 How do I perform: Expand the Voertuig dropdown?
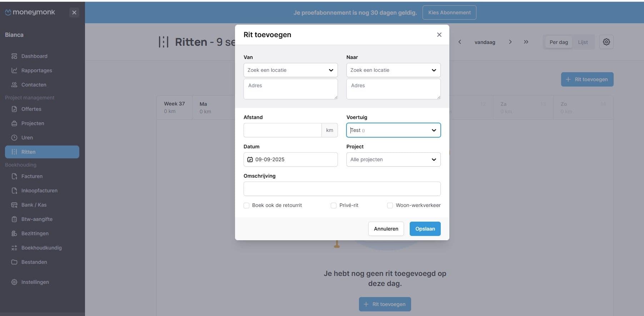point(393,130)
